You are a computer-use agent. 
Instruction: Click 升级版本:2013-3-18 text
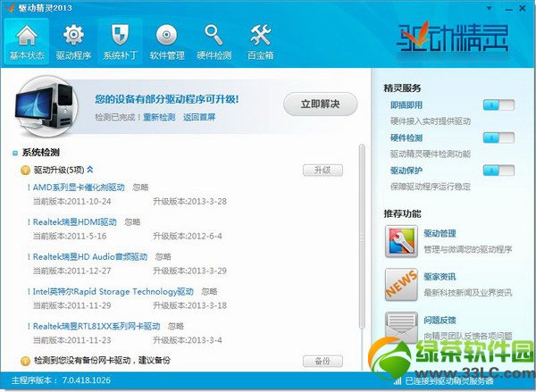(189, 305)
